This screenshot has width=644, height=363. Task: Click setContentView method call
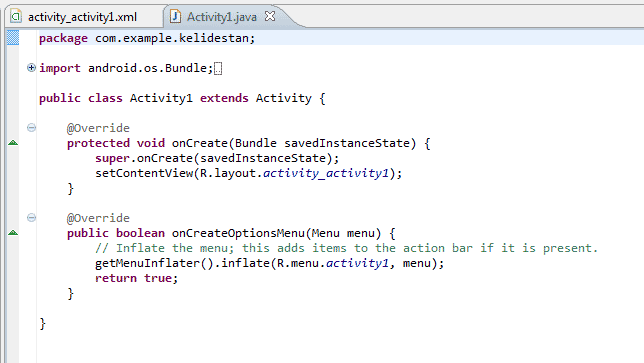tap(144, 173)
